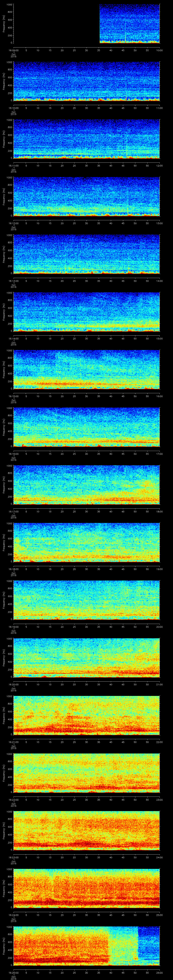Click the 16:15:00 time axis label
Image resolution: width=173 pixels, height=980 pixels.
point(13,396)
